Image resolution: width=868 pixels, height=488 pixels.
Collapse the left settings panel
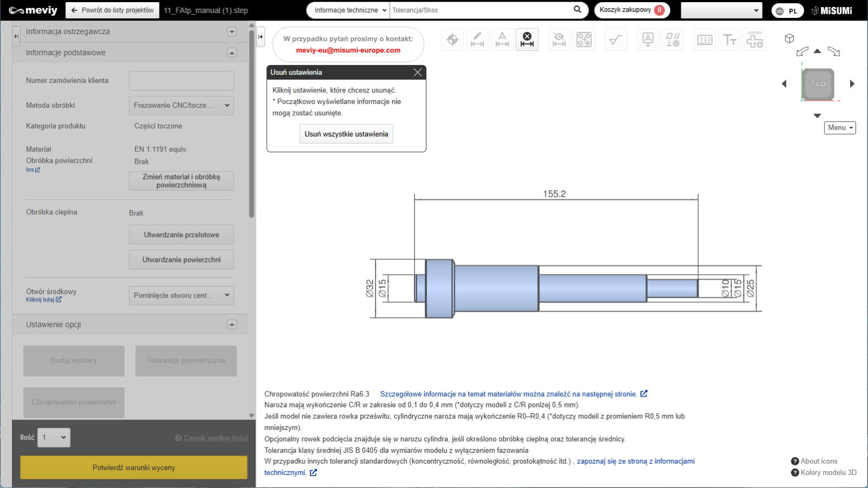point(16,36)
